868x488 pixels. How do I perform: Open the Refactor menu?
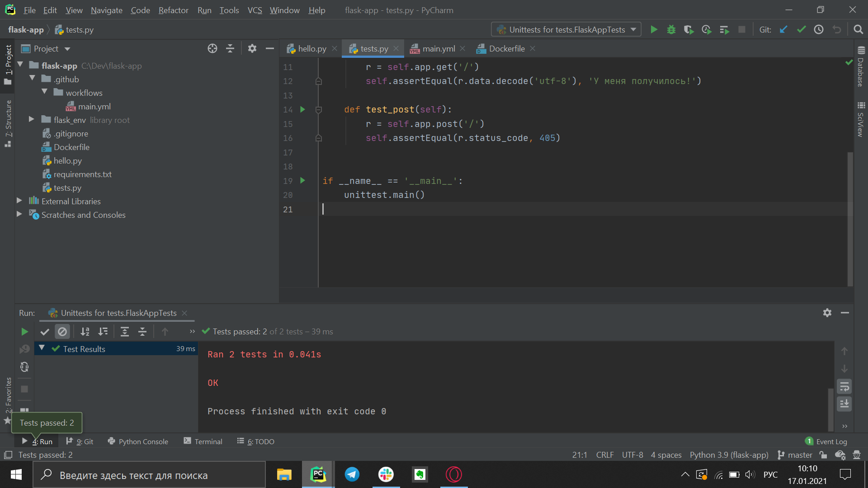coord(173,10)
